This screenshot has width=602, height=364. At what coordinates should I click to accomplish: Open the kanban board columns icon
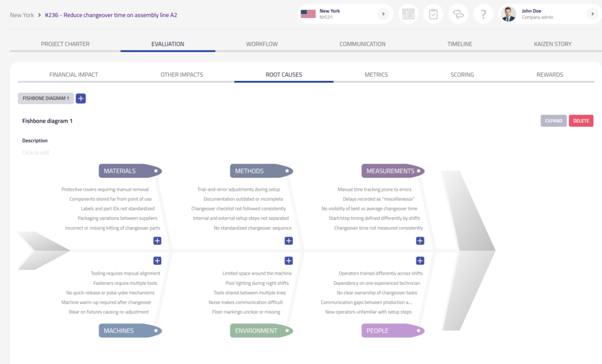[408, 14]
